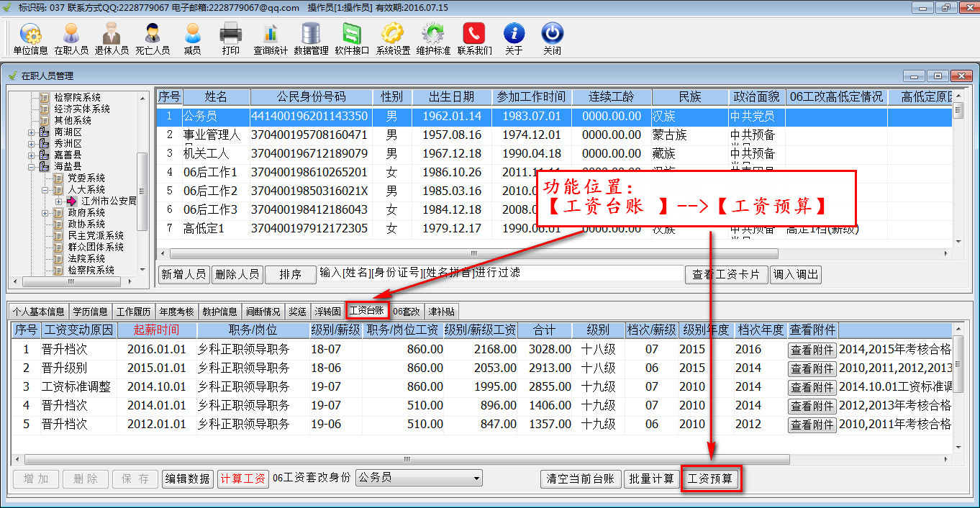
Task: Click the 工资预算 button
Action: (710, 479)
